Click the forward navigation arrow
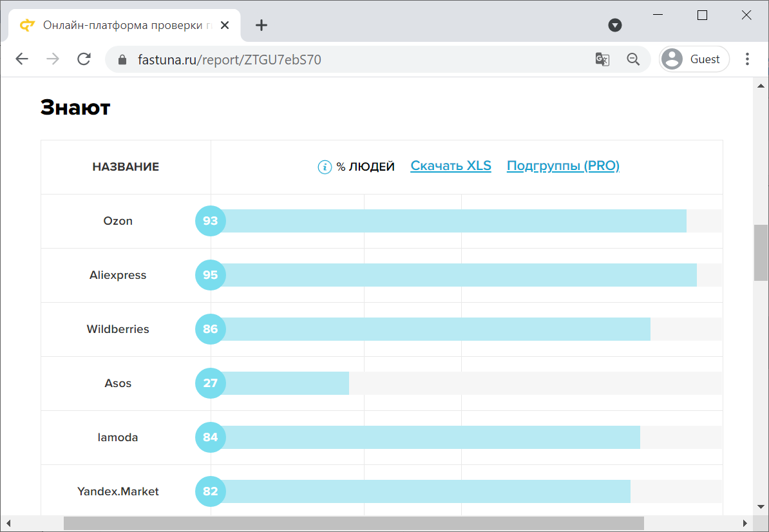Screen dimensions: 769x532 coord(52,59)
